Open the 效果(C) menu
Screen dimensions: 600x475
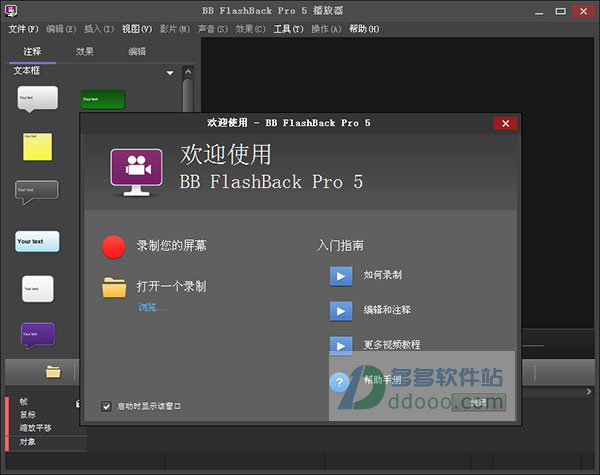[x=250, y=29]
